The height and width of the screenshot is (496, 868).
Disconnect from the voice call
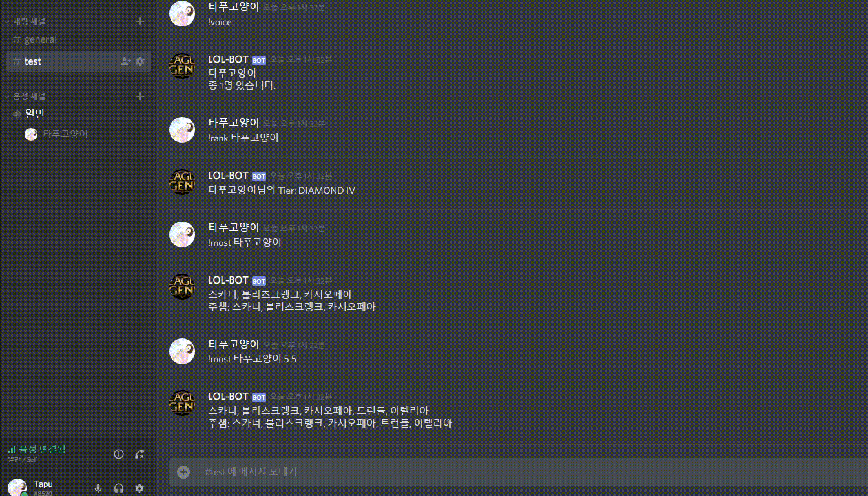139,454
